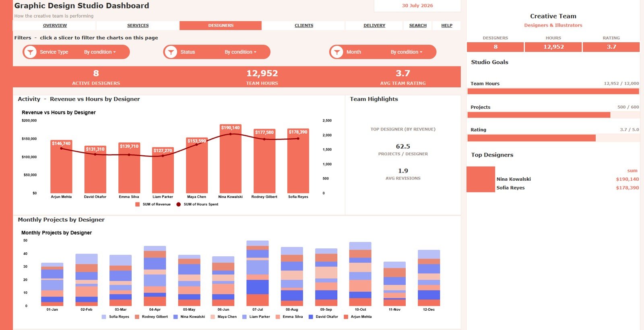
Task: Click the 12,952 / 12,000 goal value
Action: pos(621,83)
